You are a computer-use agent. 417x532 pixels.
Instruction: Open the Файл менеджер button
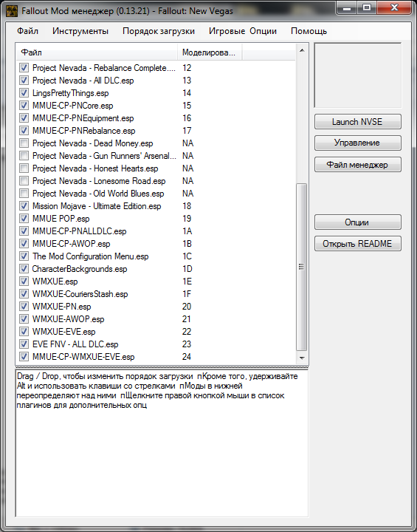(358, 165)
